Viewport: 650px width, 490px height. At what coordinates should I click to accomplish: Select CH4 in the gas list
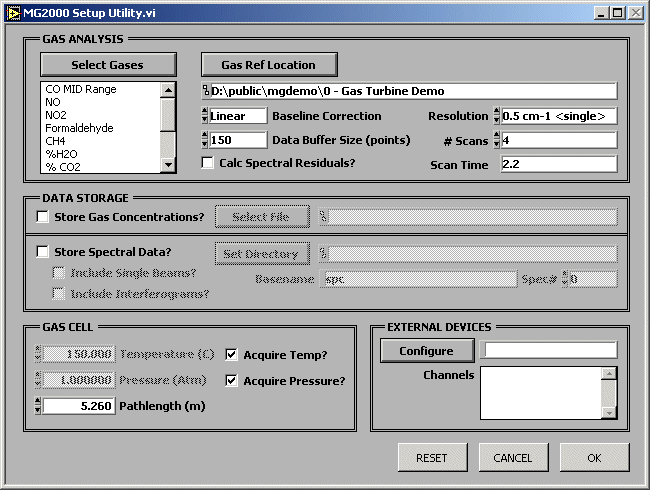[55, 141]
